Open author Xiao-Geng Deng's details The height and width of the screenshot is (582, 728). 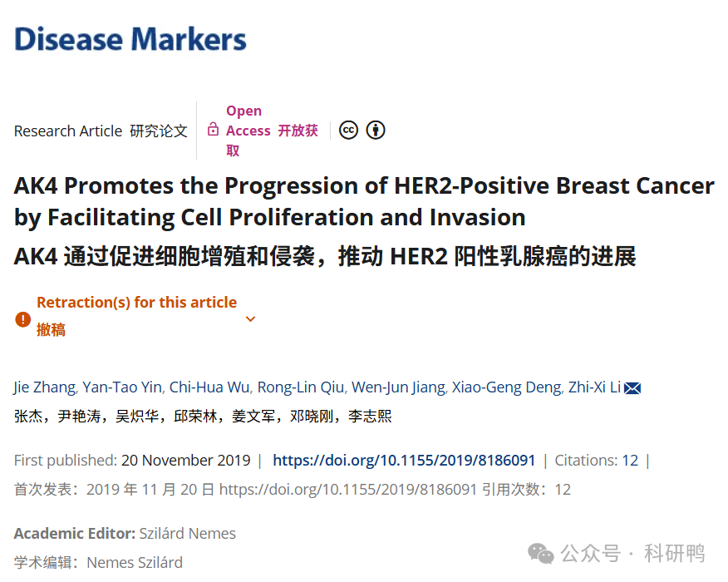click(507, 387)
